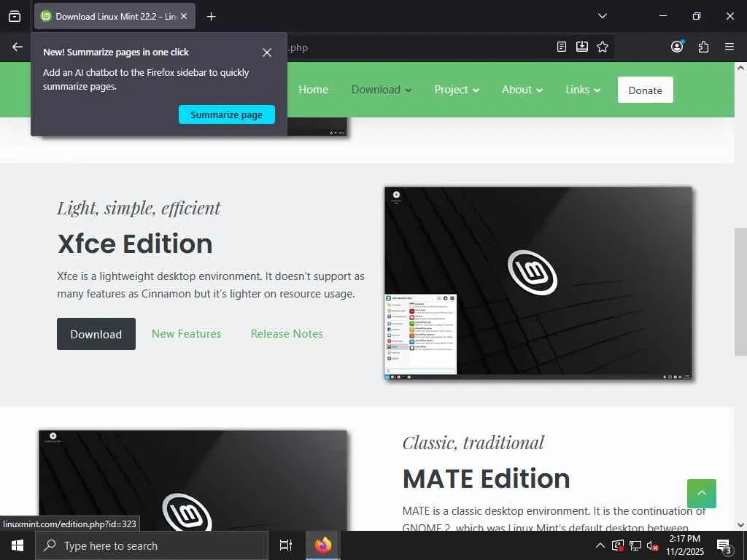This screenshot has height=560, width=747.
Task: Click Download for Xfce Edition
Action: 96,334
